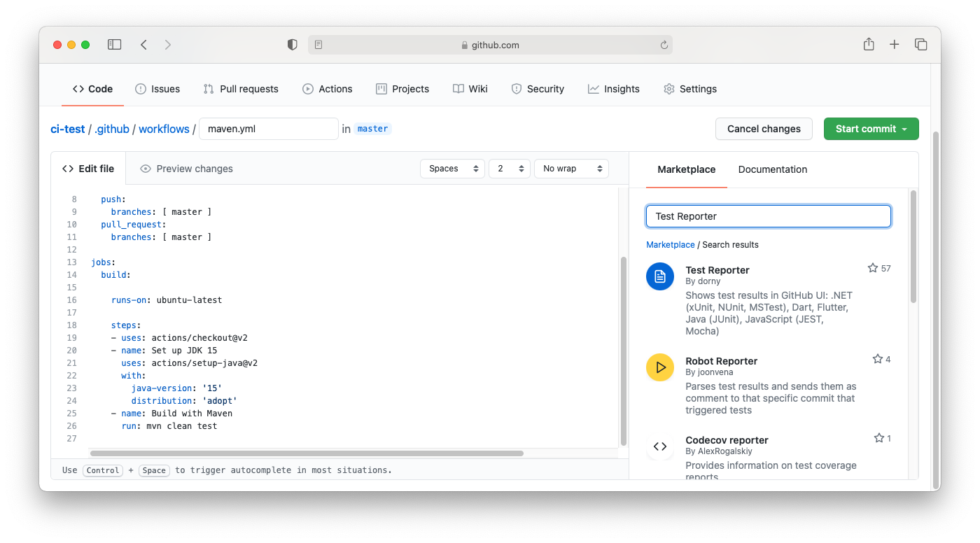Click the maven.yml filename field
This screenshot has width=980, height=543.
click(269, 129)
